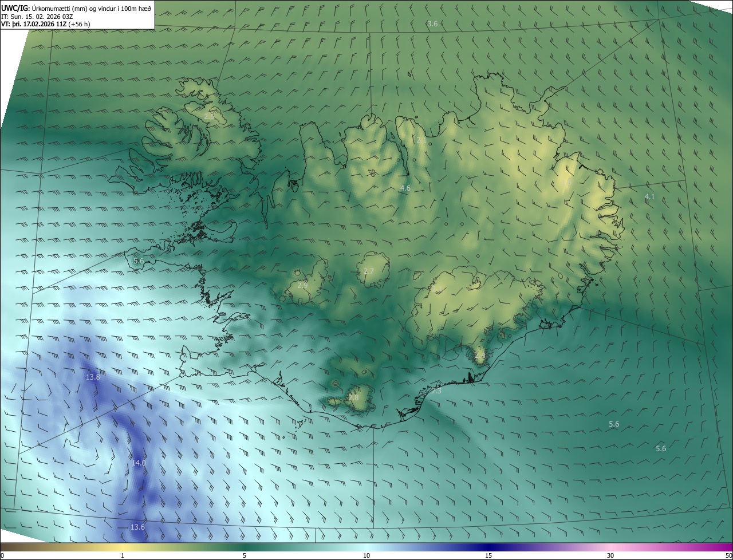
Task: Click the colour scale bar legend
Action: point(366,547)
